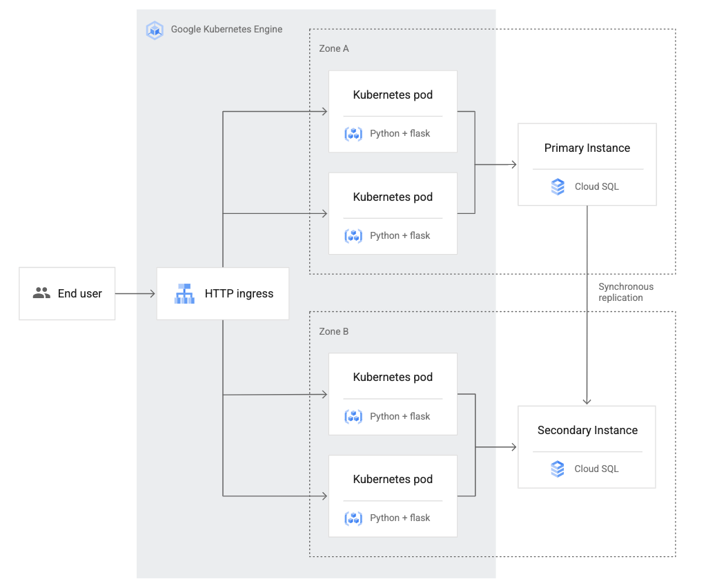The image size is (726, 588).
Task: Click the 'End user' text
Action: coord(79,293)
